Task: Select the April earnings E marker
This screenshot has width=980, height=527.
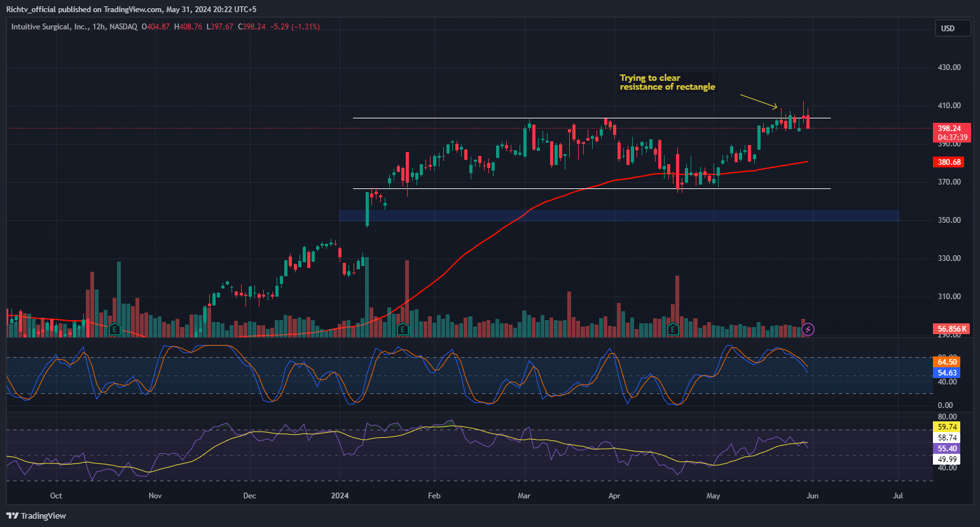Action: (673, 329)
